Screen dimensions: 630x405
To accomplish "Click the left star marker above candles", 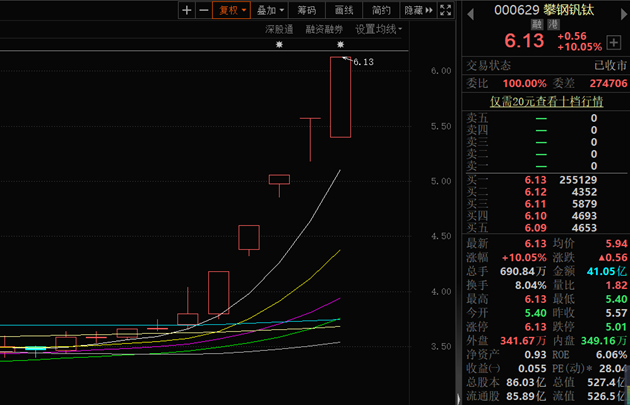I will pos(280,46).
